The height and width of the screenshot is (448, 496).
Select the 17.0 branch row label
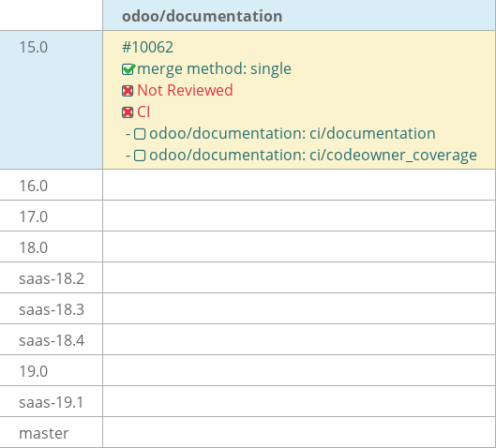(x=34, y=217)
